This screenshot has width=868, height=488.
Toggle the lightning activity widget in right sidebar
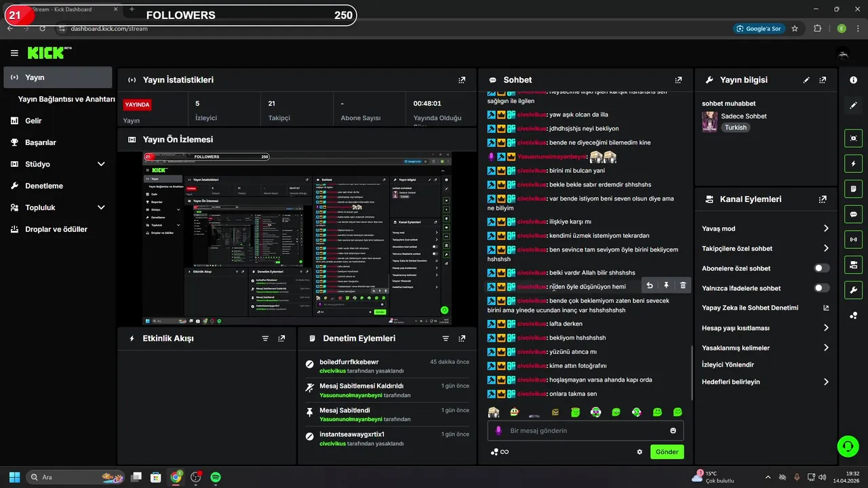(x=853, y=163)
